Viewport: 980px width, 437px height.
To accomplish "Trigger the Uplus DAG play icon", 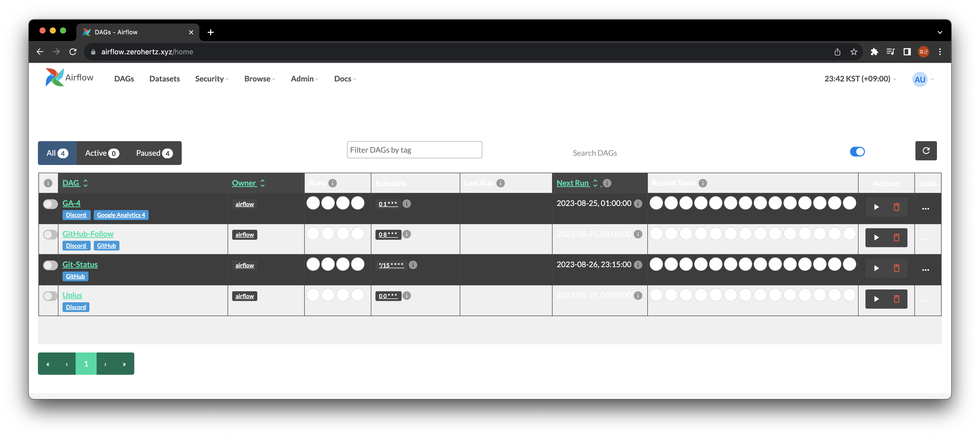I will point(876,299).
